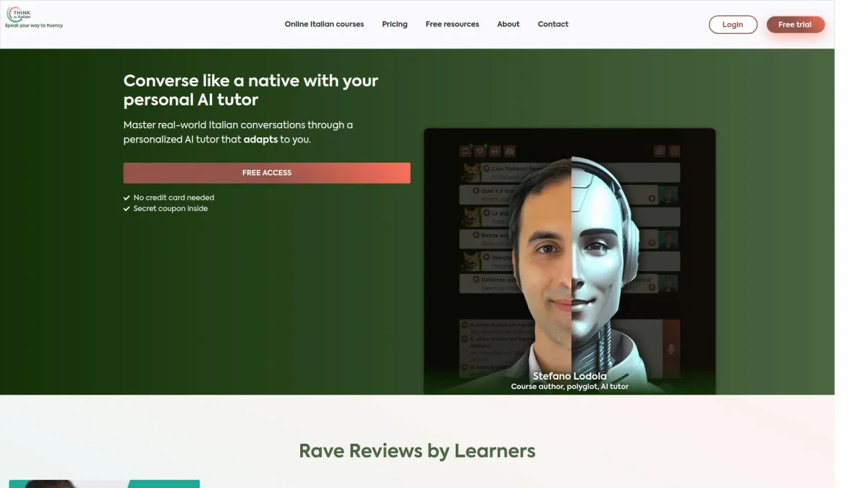Screen dimensions: 868x488
Task: Open the Online Italian courses menu
Action: (324, 24)
